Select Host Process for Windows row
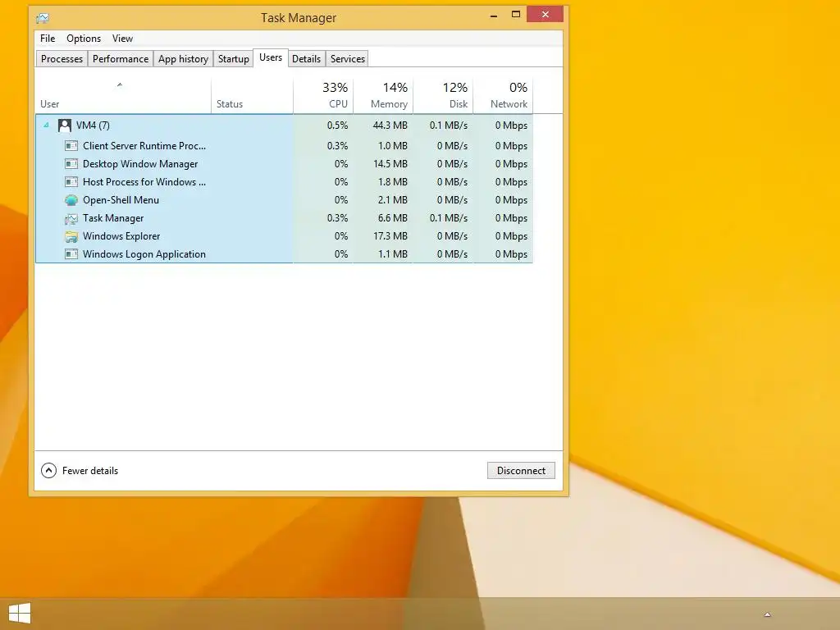The height and width of the screenshot is (630, 840). 284,182
